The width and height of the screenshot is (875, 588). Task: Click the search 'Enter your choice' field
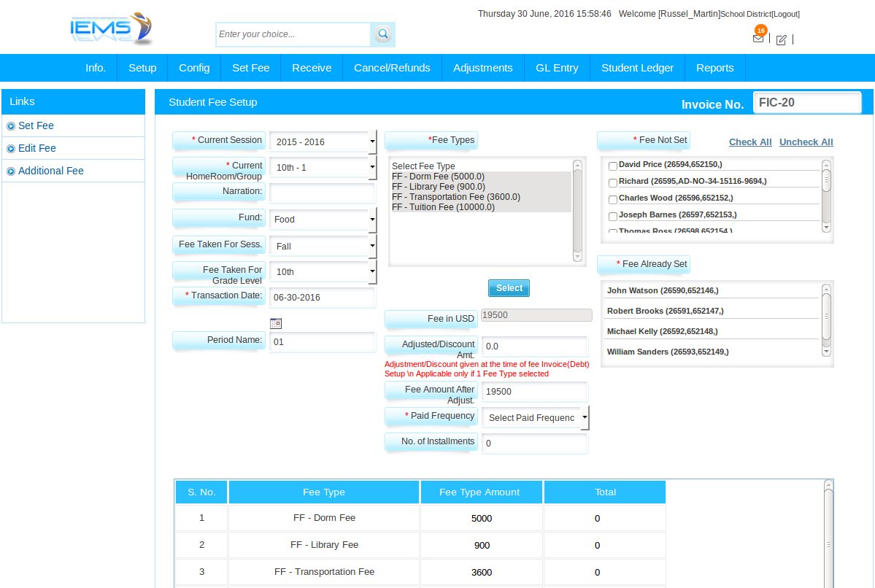click(x=293, y=34)
